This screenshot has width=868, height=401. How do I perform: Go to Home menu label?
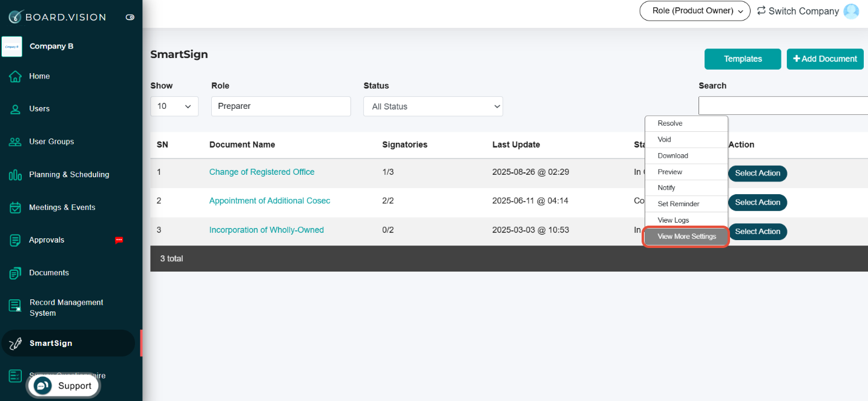pos(39,76)
